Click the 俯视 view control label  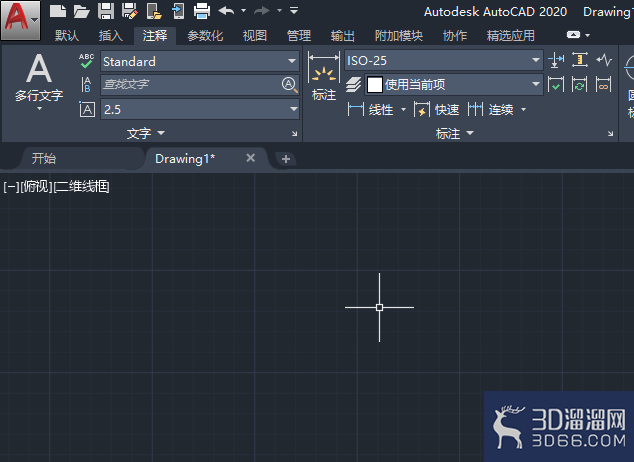[36, 187]
